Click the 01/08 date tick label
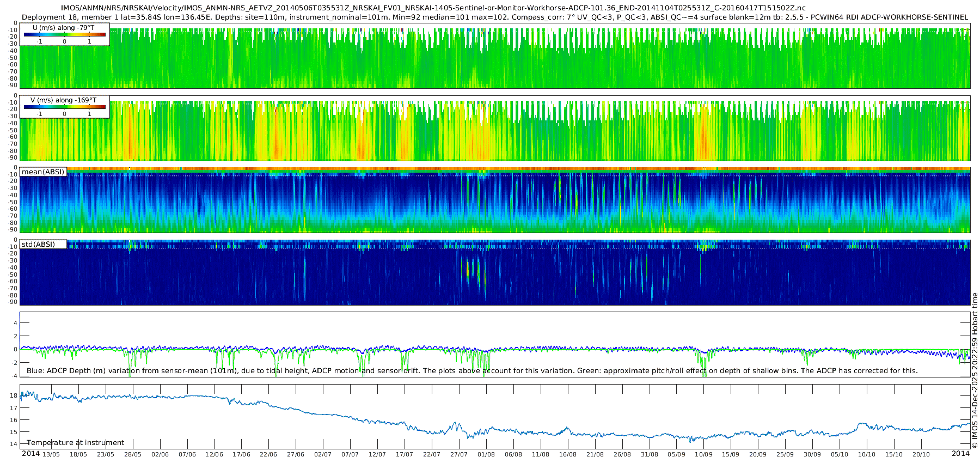Screen dimensions: 980x463 tap(486, 454)
